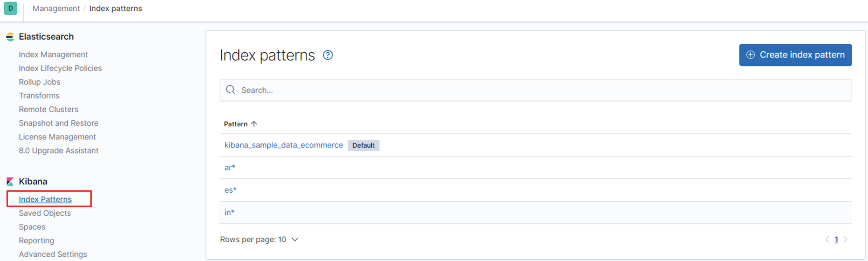
Task: Toggle Pattern column sort arrow
Action: (x=254, y=124)
